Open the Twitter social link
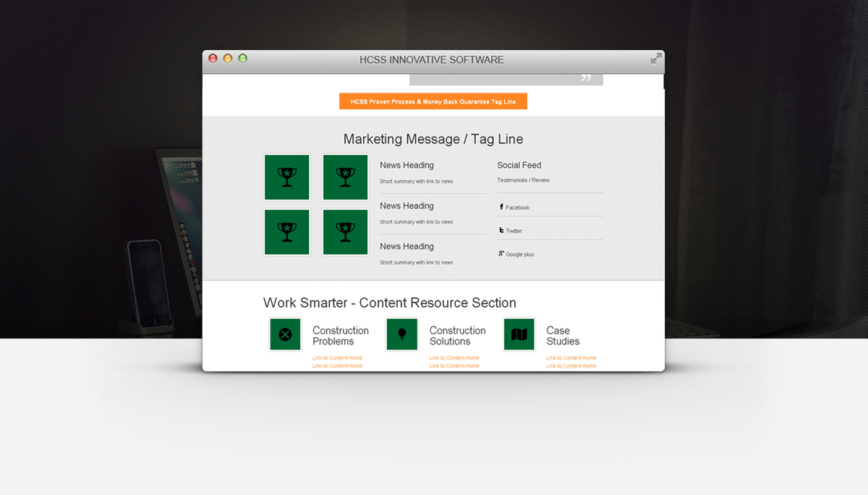 click(x=514, y=231)
